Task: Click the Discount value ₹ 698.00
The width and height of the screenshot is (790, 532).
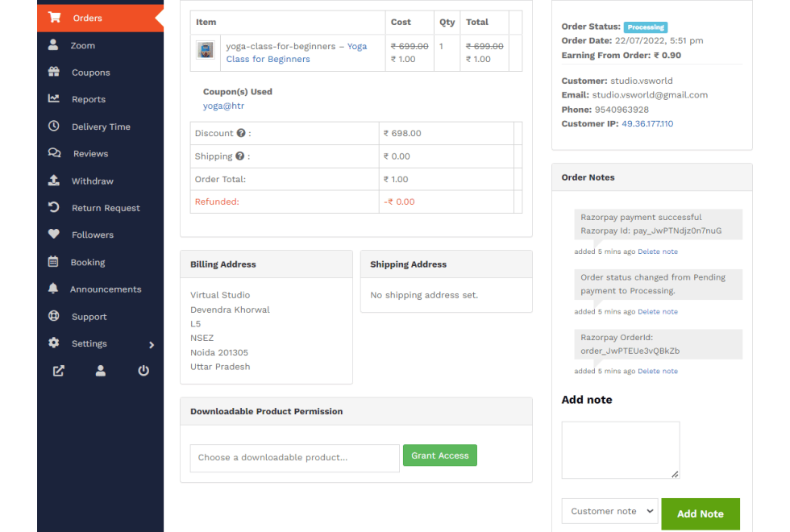Action: pyautogui.click(x=402, y=133)
